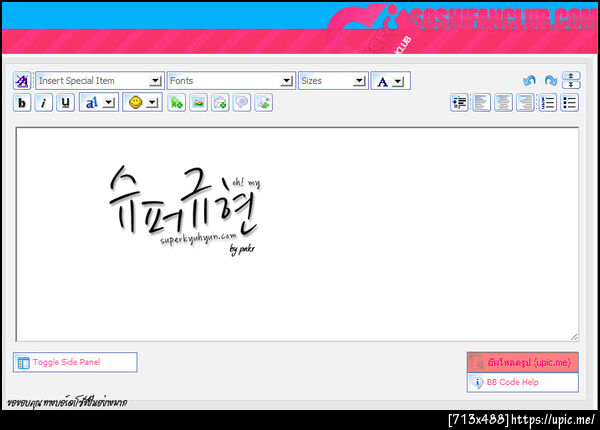This screenshot has height=430, width=600.
Task: Toggle bold formatting
Action: (x=22, y=103)
